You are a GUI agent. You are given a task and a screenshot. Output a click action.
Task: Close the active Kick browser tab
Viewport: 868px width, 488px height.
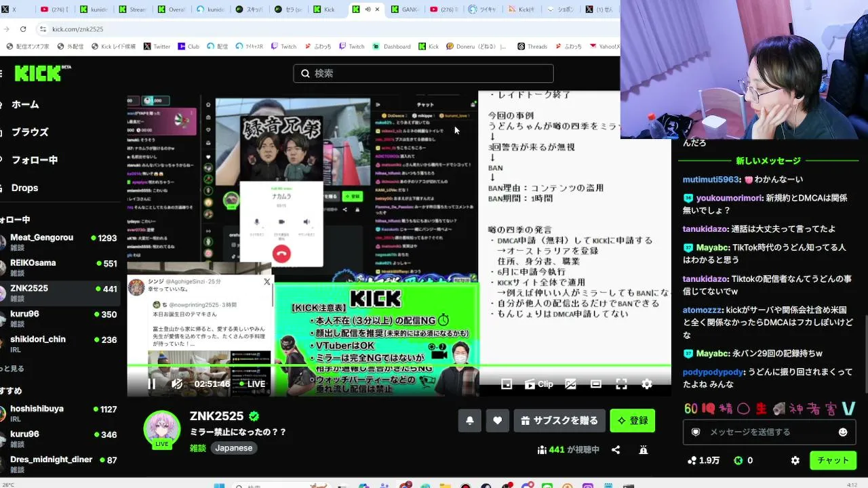377,9
